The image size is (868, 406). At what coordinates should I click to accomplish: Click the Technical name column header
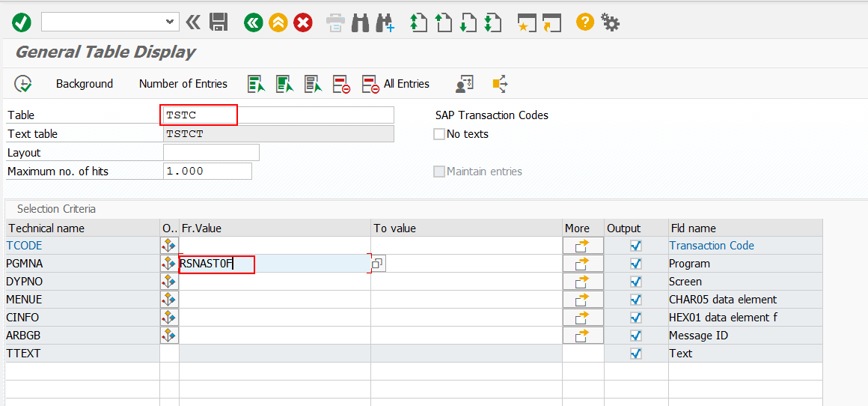82,228
